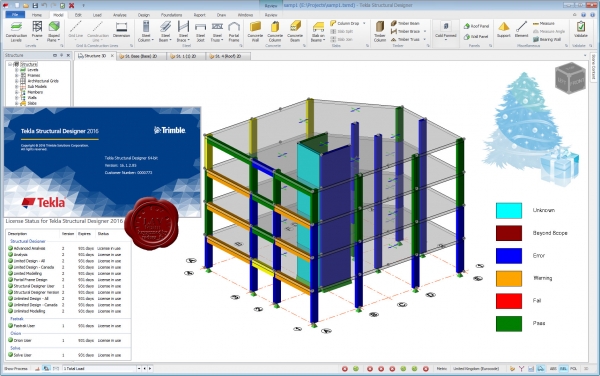Open the St. 4 (Roof) 2D view tab
This screenshot has height=376, width=600.
(228, 56)
